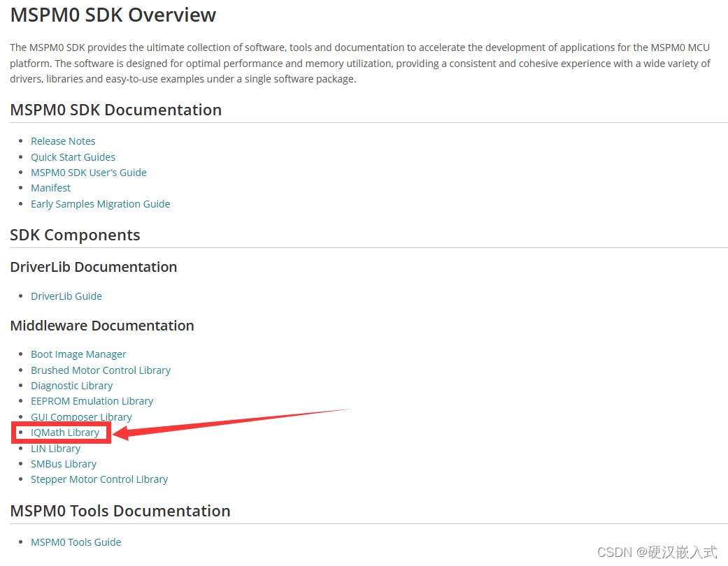Open EEPROM Emulation Library link
728x566 pixels.
pyautogui.click(x=92, y=401)
